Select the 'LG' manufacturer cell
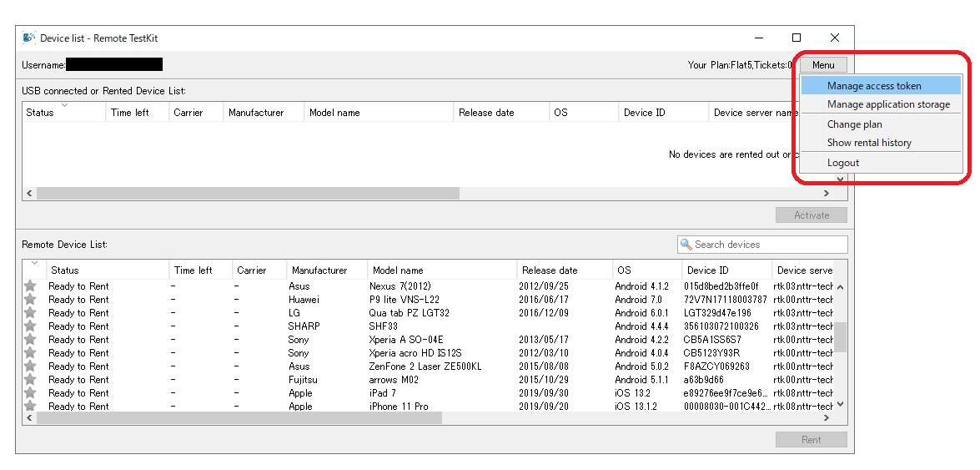The width and height of the screenshot is (980, 470). (294, 313)
